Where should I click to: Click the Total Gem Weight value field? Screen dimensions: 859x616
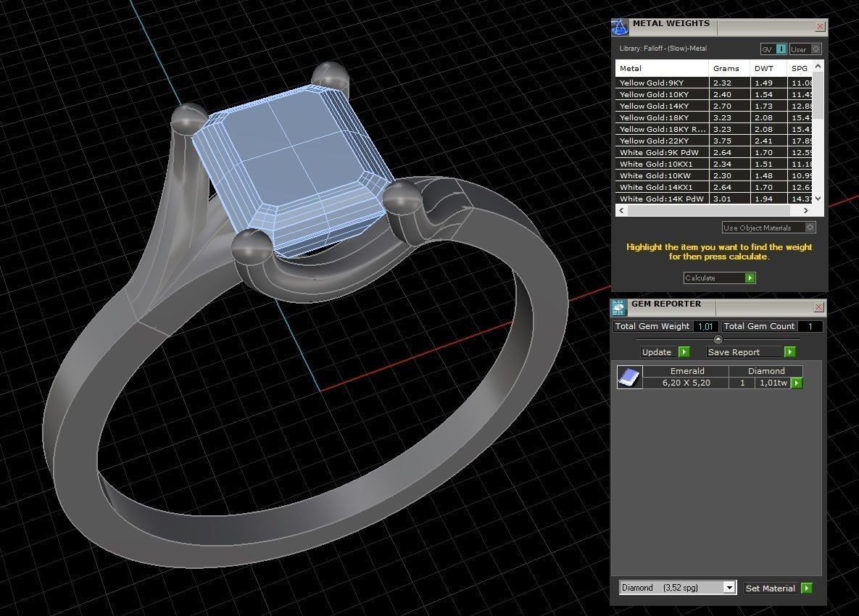click(705, 326)
